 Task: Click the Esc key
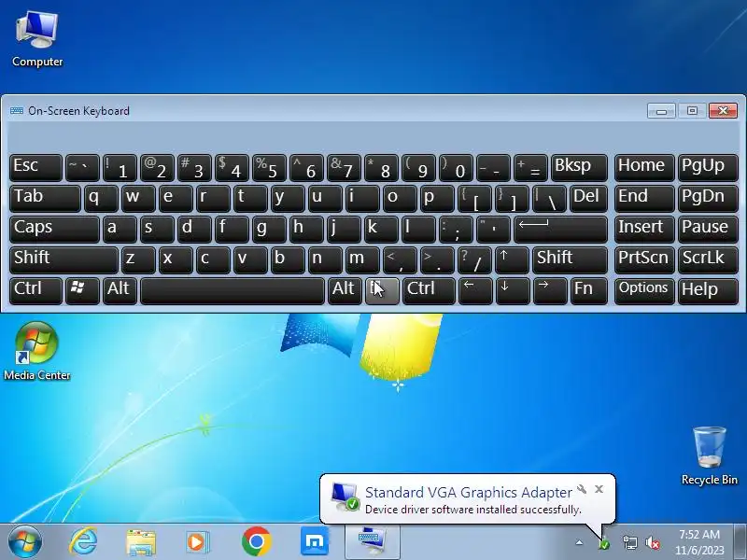(x=35, y=168)
